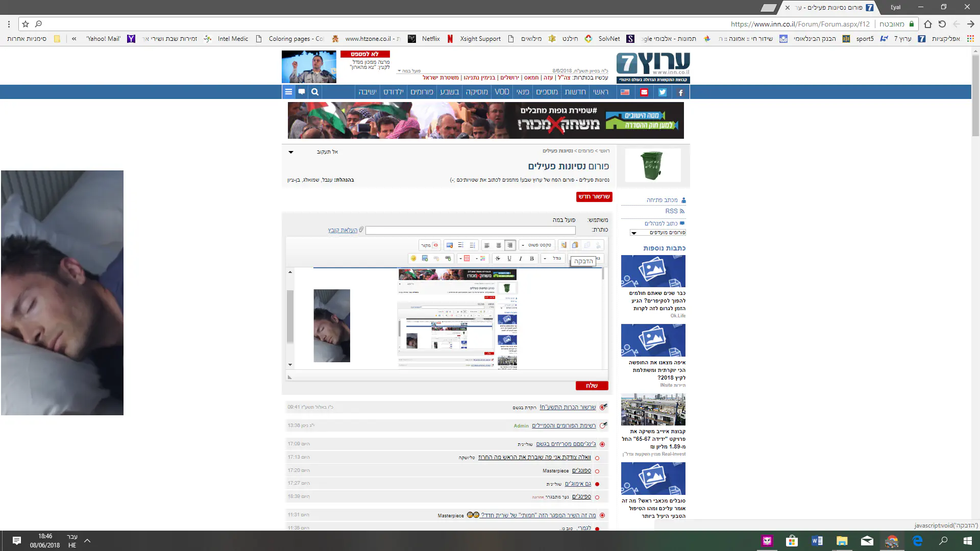Open the search magnifier in the site nav bar
This screenshot has width=980, height=551.
click(315, 92)
